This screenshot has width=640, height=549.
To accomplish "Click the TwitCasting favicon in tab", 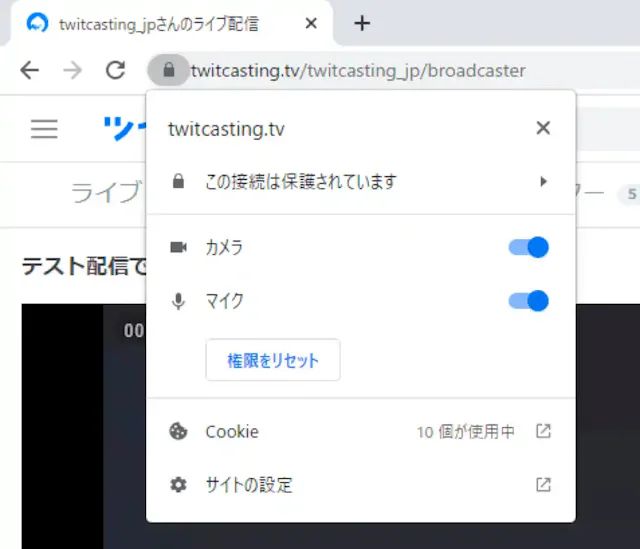I will (x=37, y=23).
